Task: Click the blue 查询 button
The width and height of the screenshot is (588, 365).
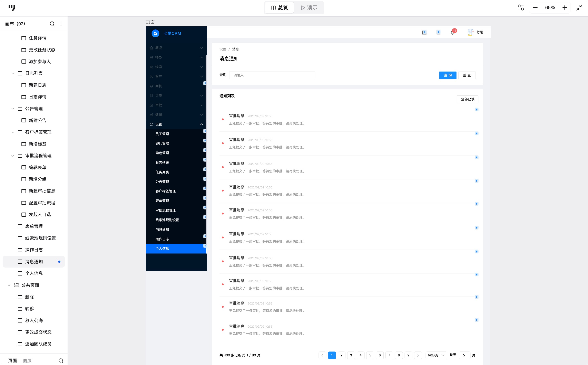Action: tap(448, 75)
